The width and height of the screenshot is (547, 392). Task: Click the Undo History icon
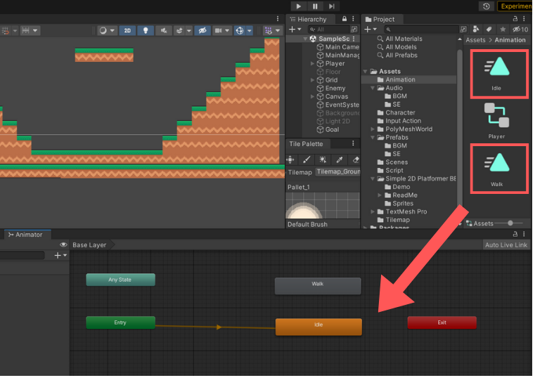tap(486, 6)
